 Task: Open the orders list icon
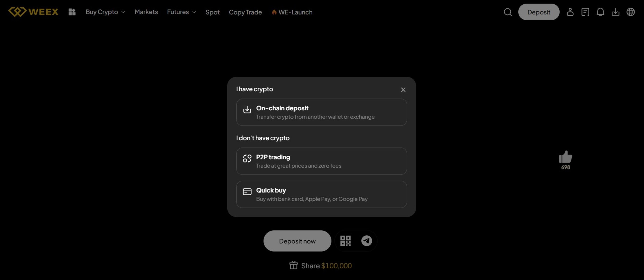(x=585, y=12)
